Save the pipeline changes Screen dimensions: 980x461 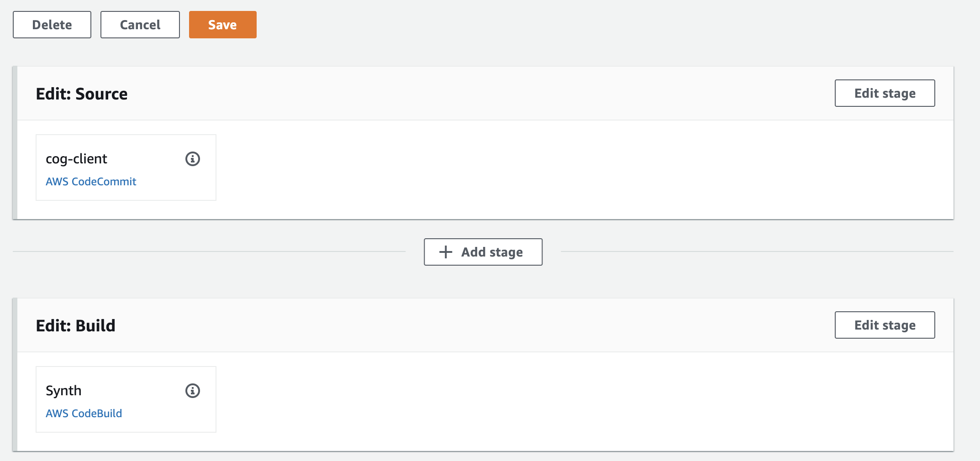click(x=222, y=25)
